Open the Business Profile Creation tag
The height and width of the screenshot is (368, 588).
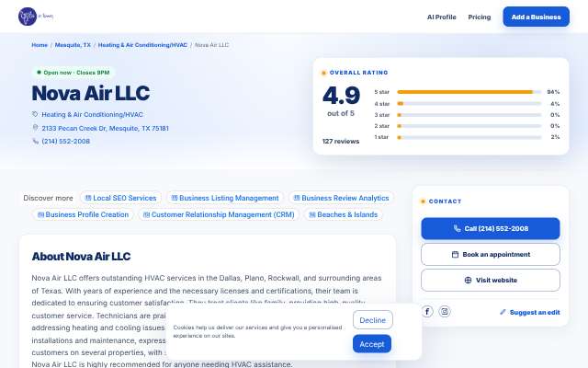[x=83, y=214]
